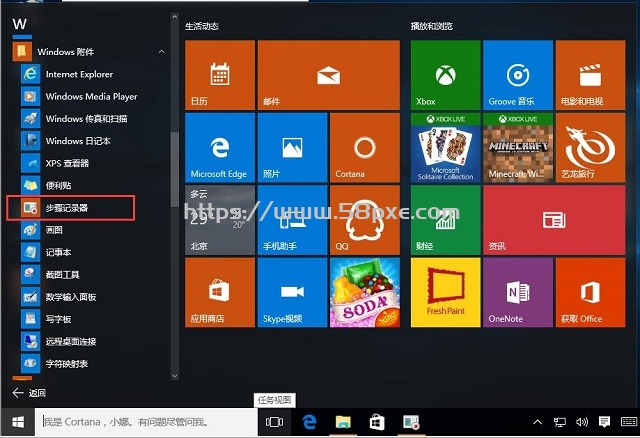Click the app list scroll-up arrow
Image resolution: width=640 pixels, height=438 pixels.
[x=175, y=17]
